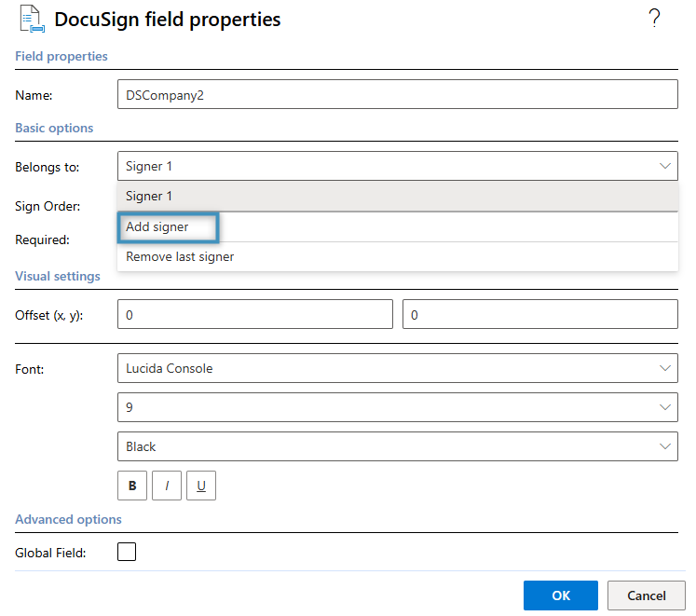The height and width of the screenshot is (616, 696).
Task: Expand the font size 9 dropdown
Action: pos(397,407)
